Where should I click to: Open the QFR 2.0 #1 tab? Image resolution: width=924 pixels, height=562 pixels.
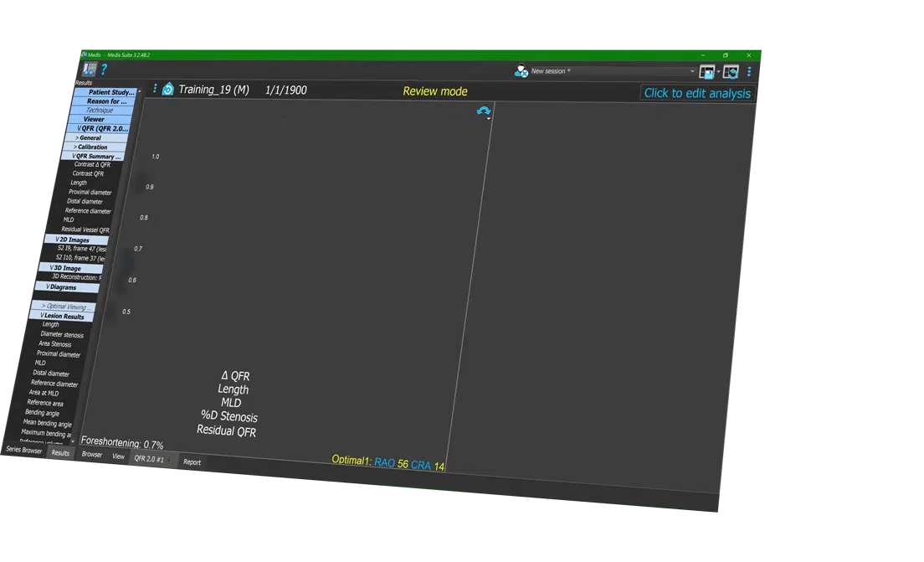click(x=150, y=459)
